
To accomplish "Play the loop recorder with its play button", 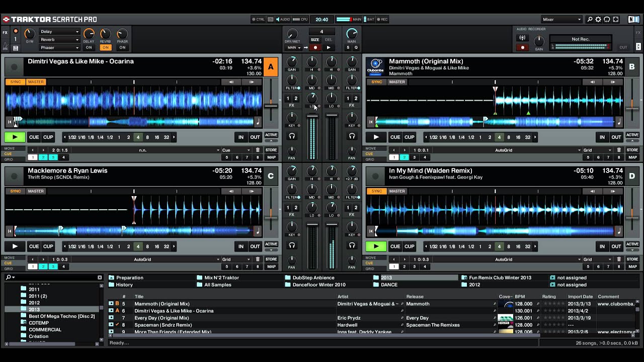I will tap(328, 48).
